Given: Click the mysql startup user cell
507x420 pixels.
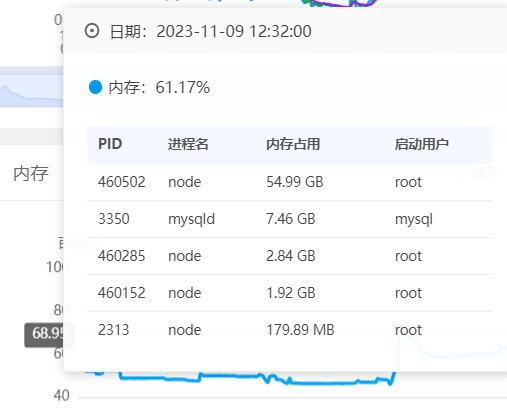Looking at the screenshot, I should point(414,220).
